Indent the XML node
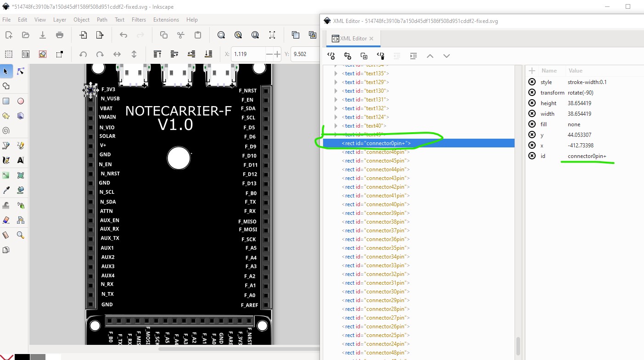This screenshot has width=644, height=360. coord(414,56)
